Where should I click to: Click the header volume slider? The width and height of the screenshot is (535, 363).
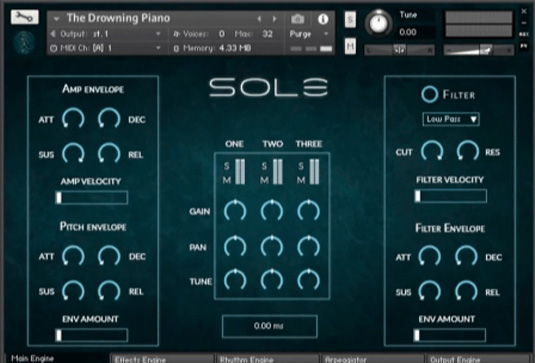tap(478, 50)
